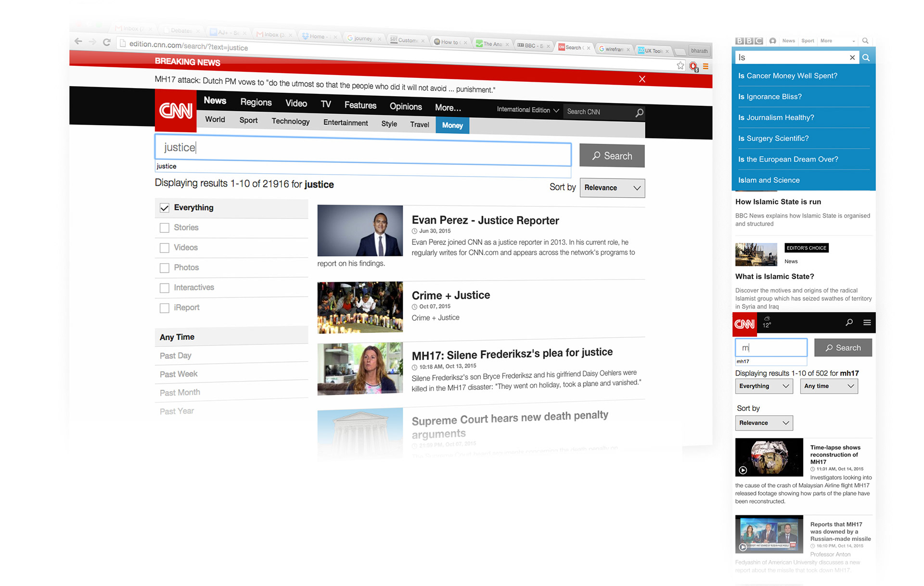Viewport: 924px width, 586px height.
Task: Open the orange browser hamburger menu
Action: (x=706, y=66)
